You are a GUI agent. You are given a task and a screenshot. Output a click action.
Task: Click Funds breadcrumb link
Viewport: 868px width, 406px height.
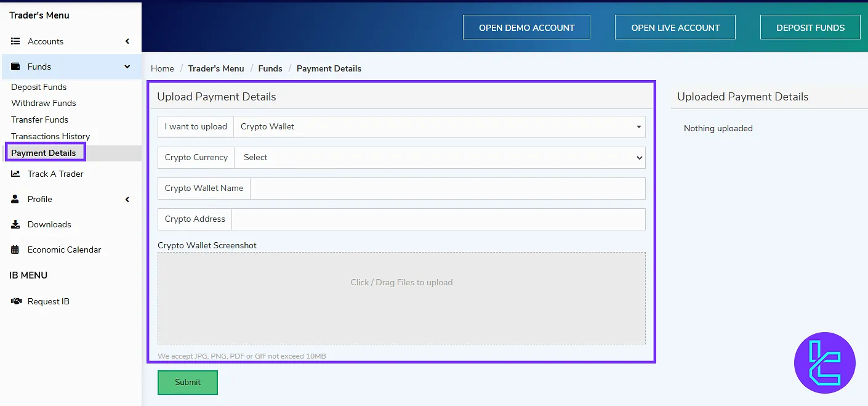270,68
